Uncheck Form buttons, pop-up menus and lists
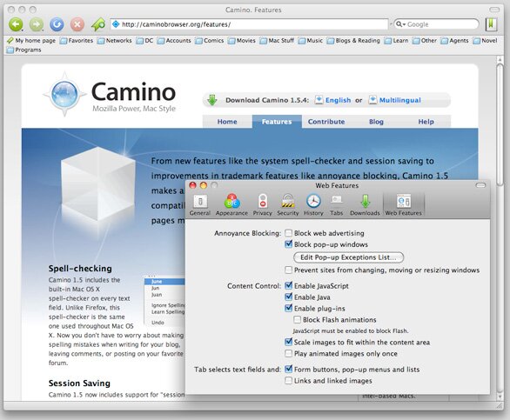The width and height of the screenshot is (510, 420). pyautogui.click(x=288, y=370)
